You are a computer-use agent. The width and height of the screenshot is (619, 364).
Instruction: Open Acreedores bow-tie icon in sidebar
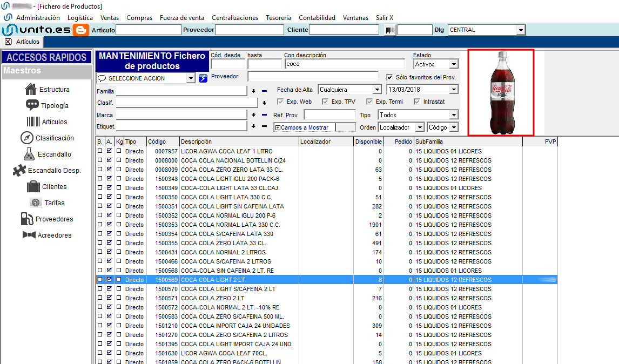pos(29,235)
